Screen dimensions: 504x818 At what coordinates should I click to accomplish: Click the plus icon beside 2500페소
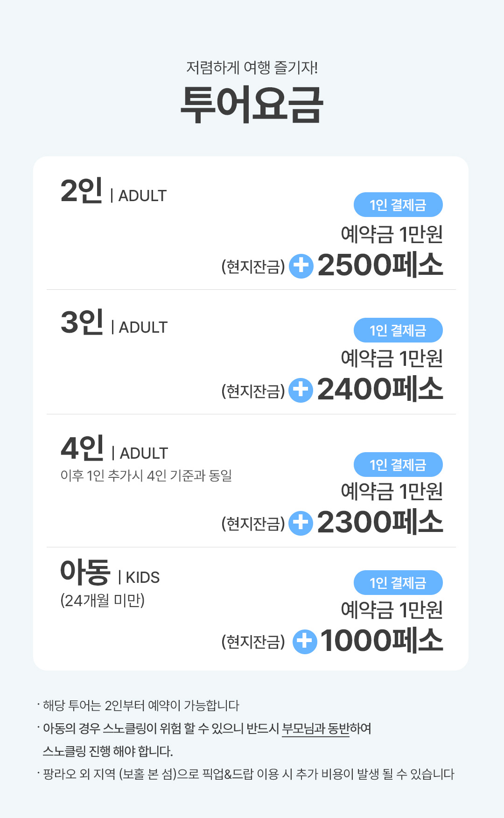301,266
